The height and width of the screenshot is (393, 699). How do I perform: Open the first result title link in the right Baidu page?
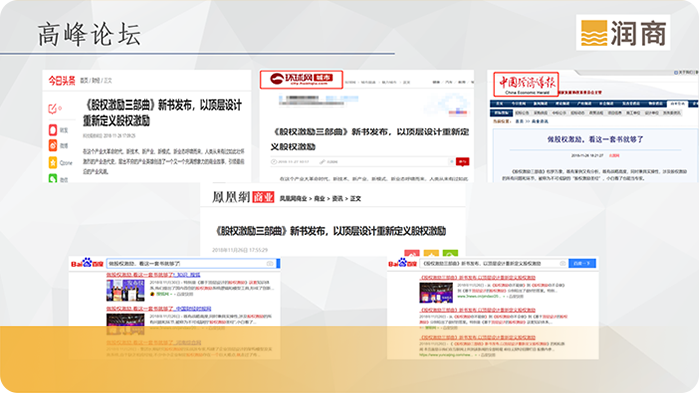[x=477, y=278]
